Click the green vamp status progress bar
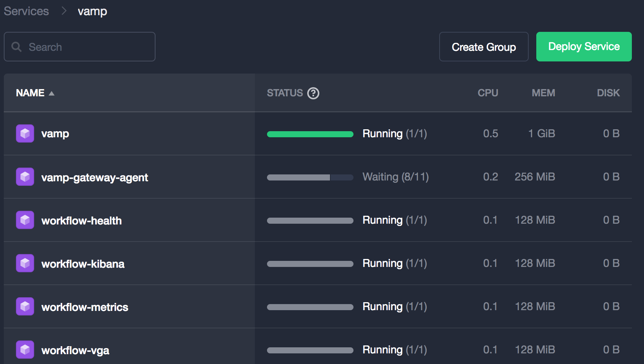This screenshot has height=364, width=644. (310, 134)
